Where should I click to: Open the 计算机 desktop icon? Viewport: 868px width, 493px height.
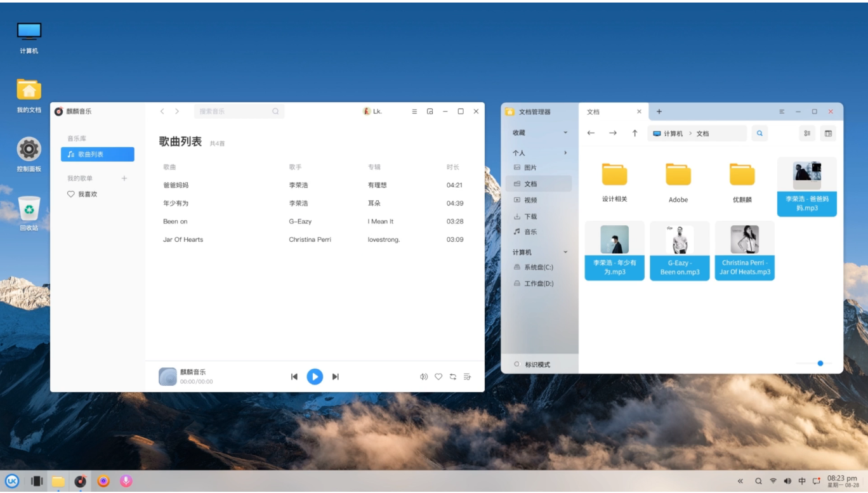[29, 37]
